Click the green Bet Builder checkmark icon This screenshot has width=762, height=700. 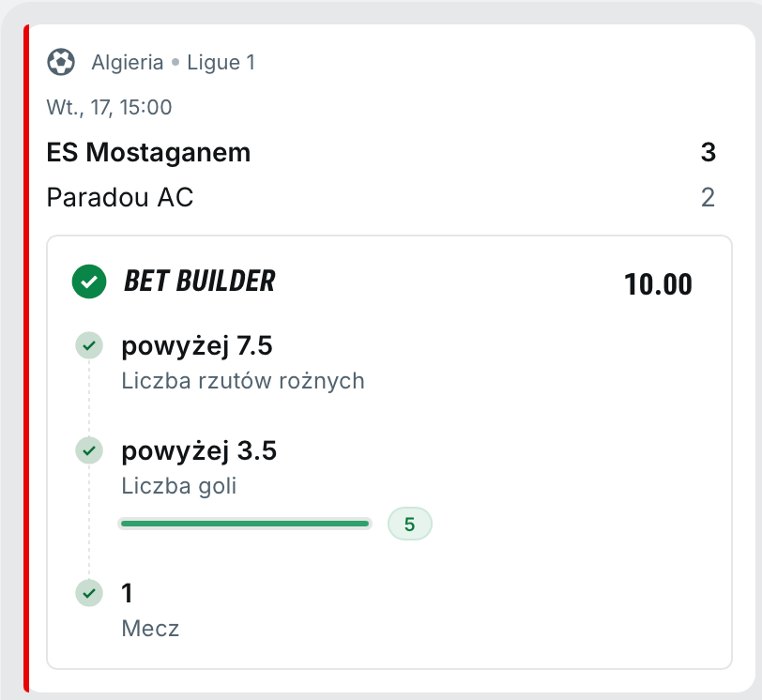coord(89,281)
